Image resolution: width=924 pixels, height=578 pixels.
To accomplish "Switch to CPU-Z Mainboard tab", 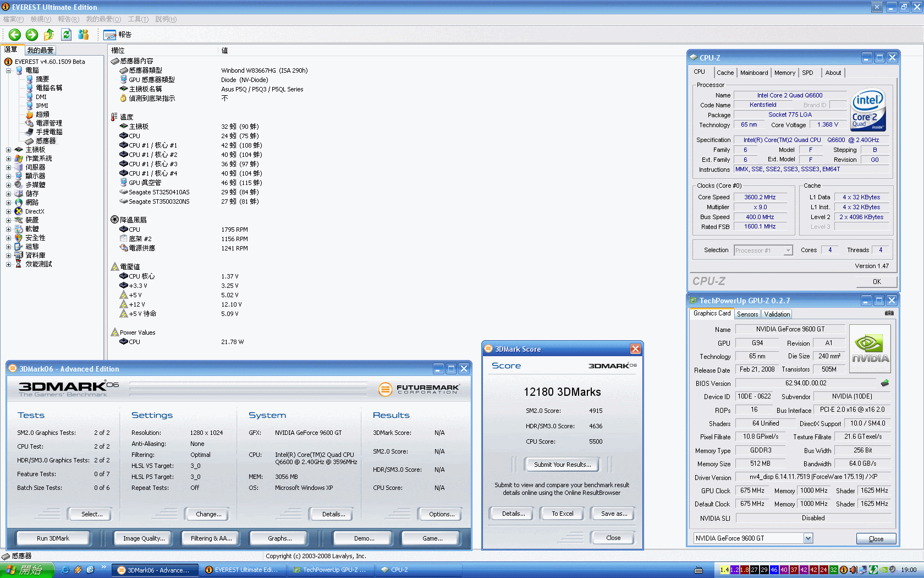I will pos(754,73).
